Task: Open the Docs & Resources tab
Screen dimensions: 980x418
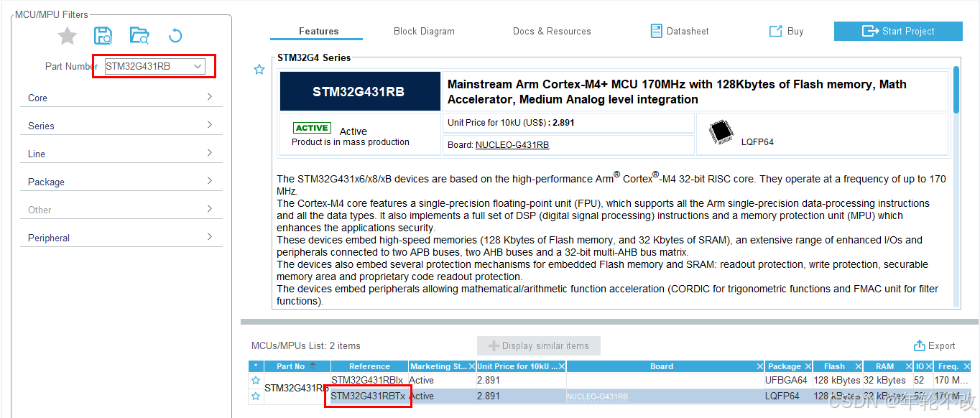Action: pos(552,31)
